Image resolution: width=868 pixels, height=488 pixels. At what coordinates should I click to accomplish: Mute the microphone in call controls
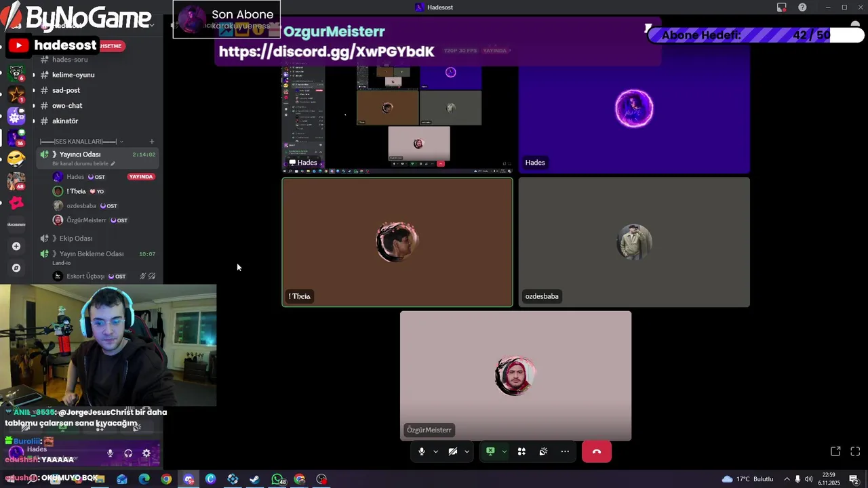(421, 451)
